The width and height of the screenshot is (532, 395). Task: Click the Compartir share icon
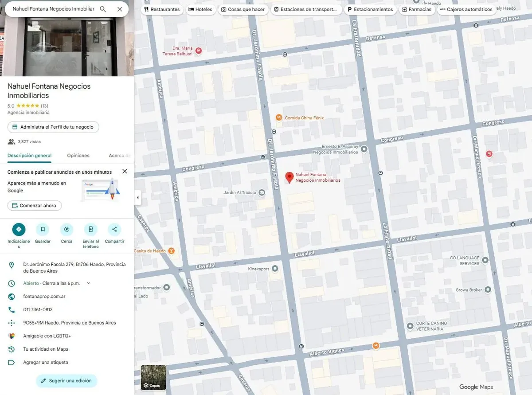pyautogui.click(x=114, y=229)
